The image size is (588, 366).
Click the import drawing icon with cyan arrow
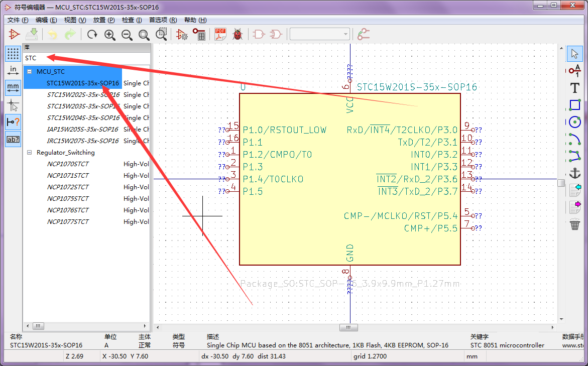pyautogui.click(x=575, y=190)
